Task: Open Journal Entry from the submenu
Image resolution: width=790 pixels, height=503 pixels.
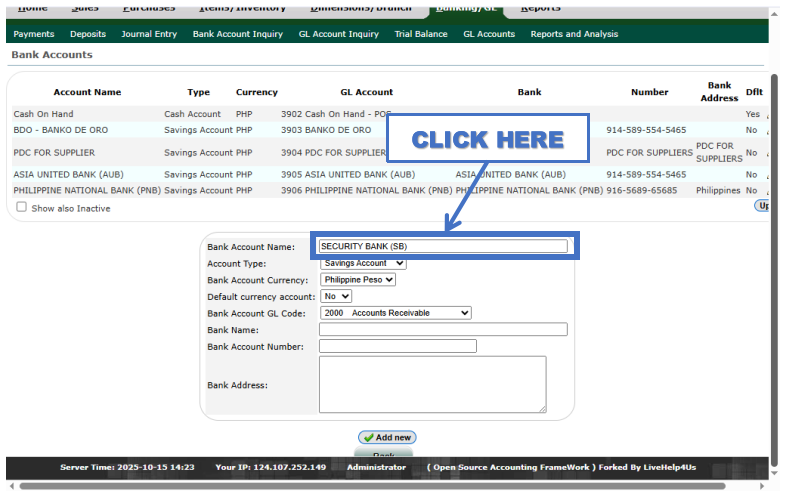Action: tap(149, 34)
